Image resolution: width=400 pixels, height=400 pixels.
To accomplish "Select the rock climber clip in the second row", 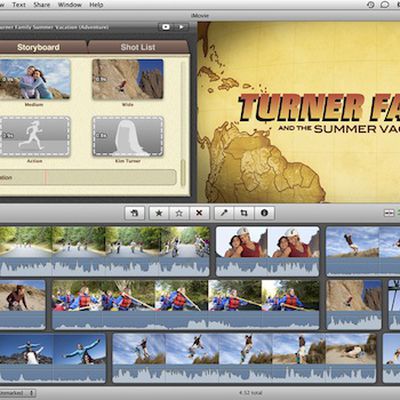I will pyautogui.click(x=354, y=305).
